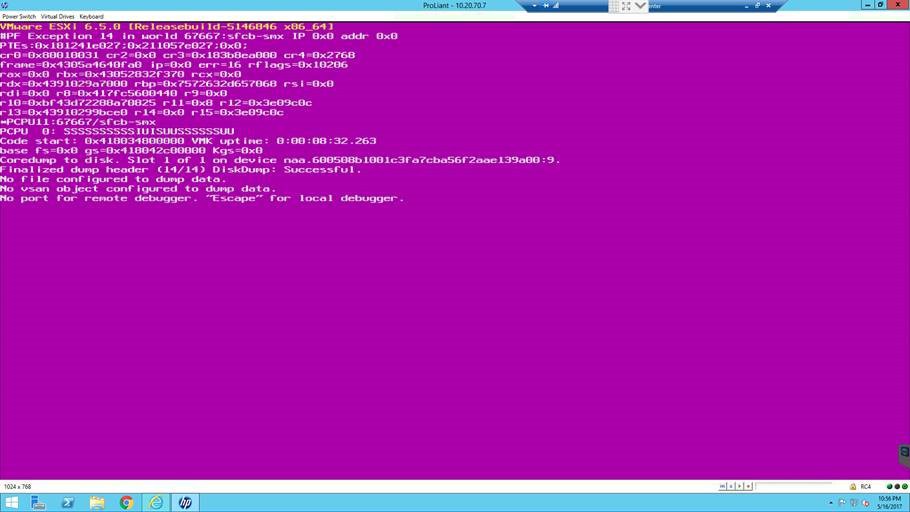Click the No port for remote debugger line
The width and height of the screenshot is (910, 512).
pyautogui.click(x=202, y=199)
